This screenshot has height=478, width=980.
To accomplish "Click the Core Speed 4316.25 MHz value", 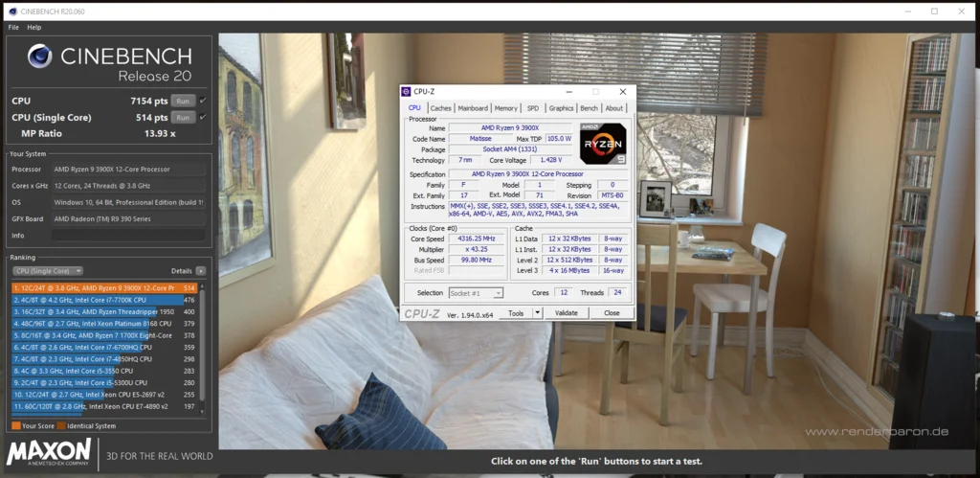I will 477,239.
